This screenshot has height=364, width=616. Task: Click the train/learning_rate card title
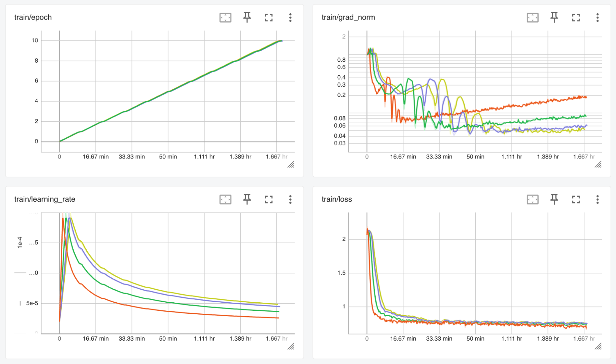tap(45, 199)
